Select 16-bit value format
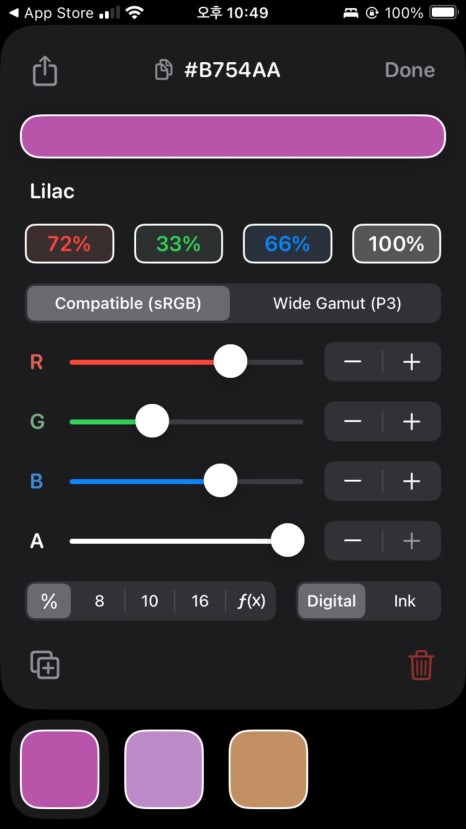Viewport: 466px width, 829px height. click(x=200, y=601)
